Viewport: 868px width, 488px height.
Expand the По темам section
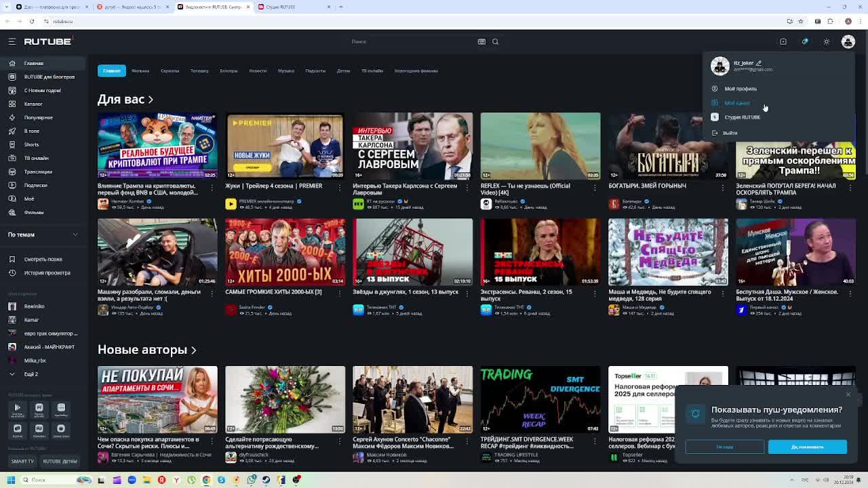point(43,235)
